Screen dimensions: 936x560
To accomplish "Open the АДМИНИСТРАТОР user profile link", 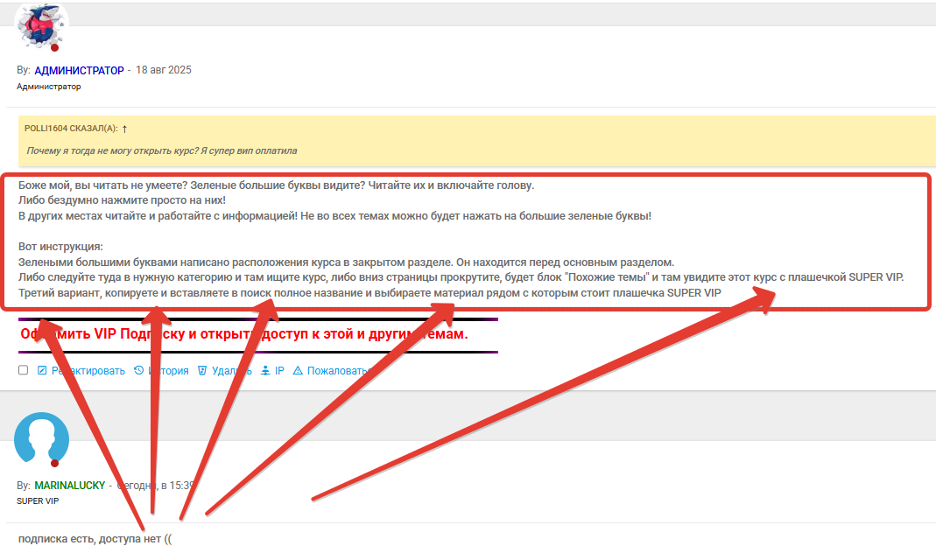I will point(79,70).
